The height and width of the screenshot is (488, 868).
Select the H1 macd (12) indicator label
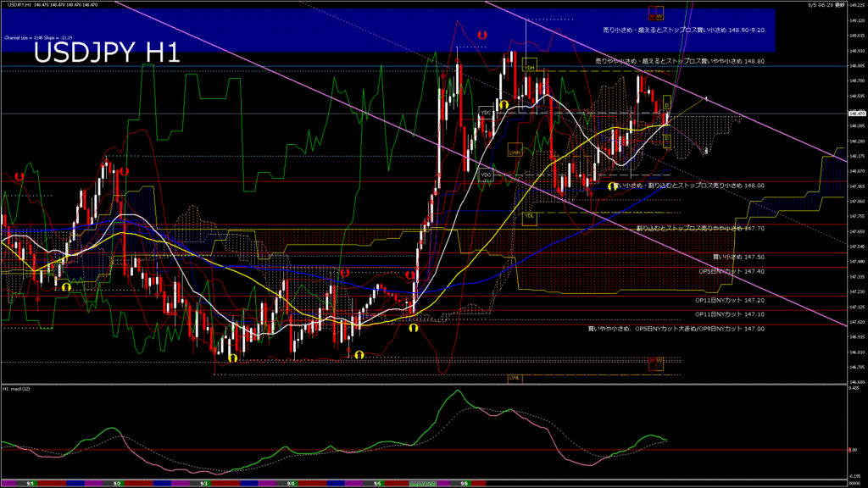[x=17, y=389]
